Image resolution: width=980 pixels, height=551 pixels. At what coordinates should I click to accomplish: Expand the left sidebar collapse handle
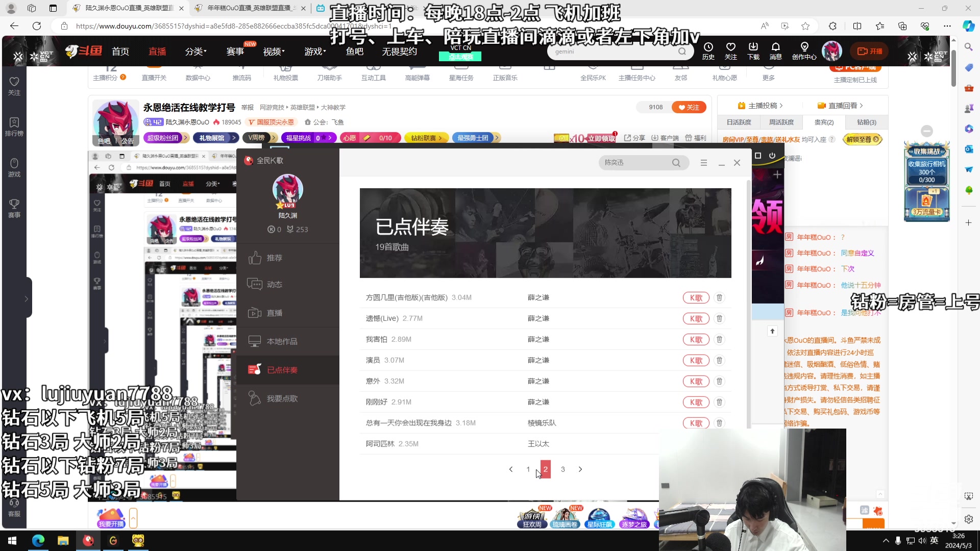click(26, 299)
